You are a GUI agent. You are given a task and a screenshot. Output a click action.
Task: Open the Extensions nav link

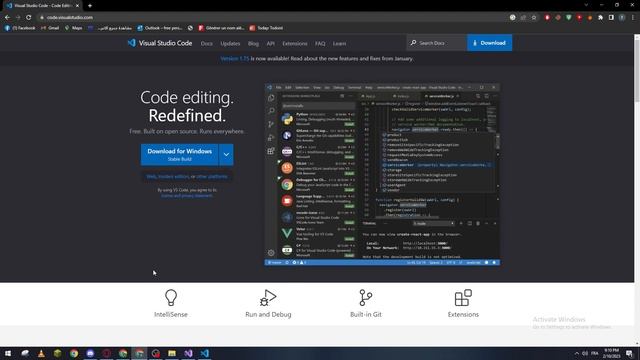tap(295, 43)
